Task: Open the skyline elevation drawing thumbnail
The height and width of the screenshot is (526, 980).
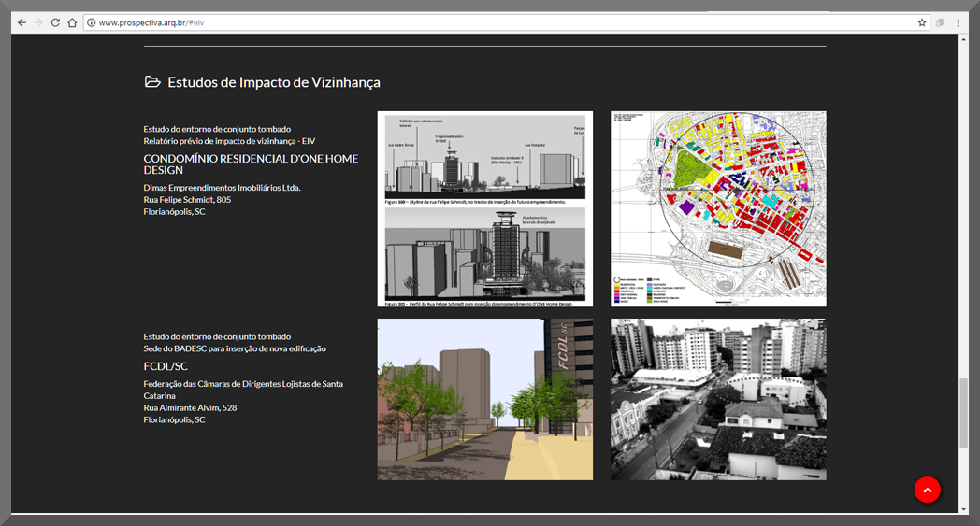Action: (485, 208)
